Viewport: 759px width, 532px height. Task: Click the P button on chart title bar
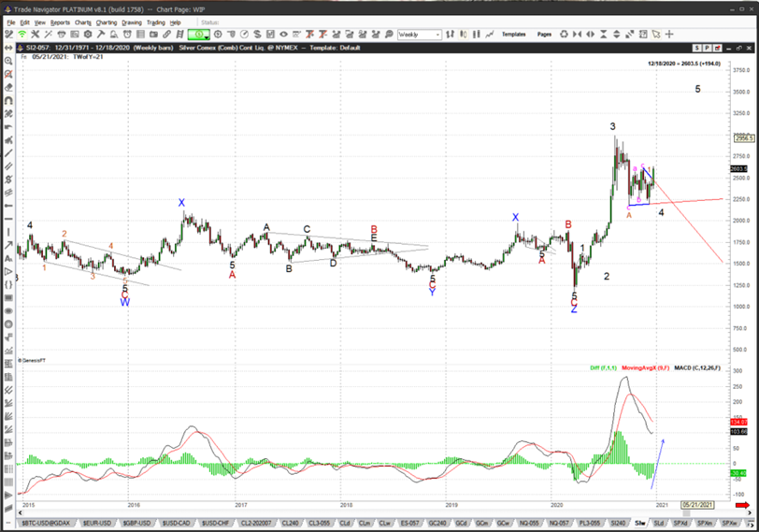707,48
